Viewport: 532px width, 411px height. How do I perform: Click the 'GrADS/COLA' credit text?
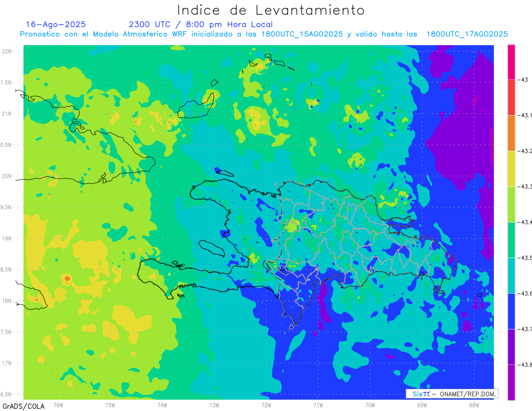pyautogui.click(x=23, y=406)
